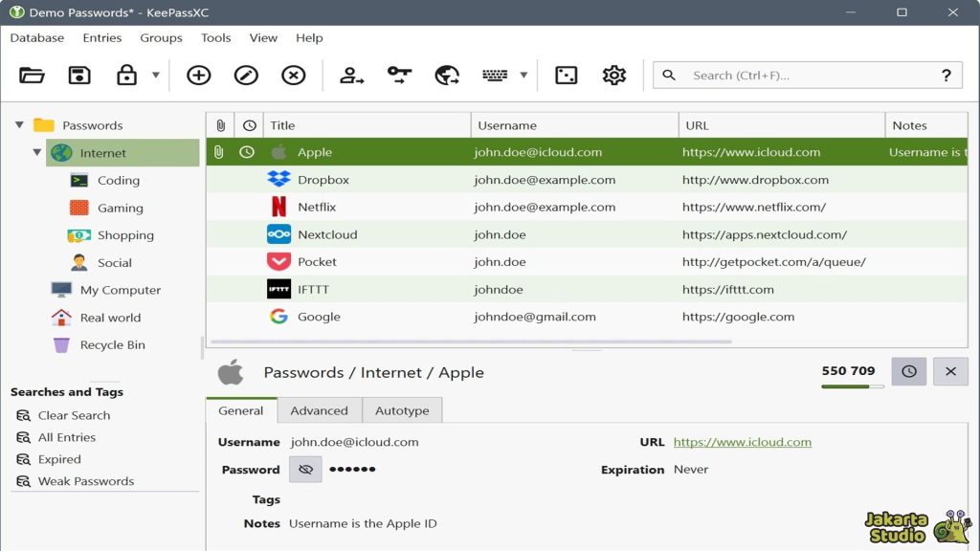
Task: Save the database using the floppy icon
Action: [x=79, y=76]
